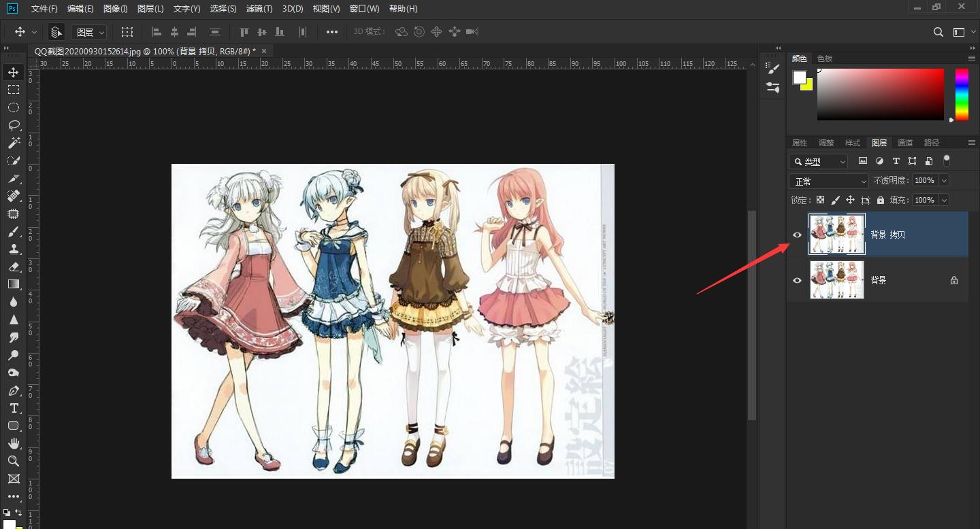Select the Zoom tool
980x529 pixels.
click(x=14, y=461)
